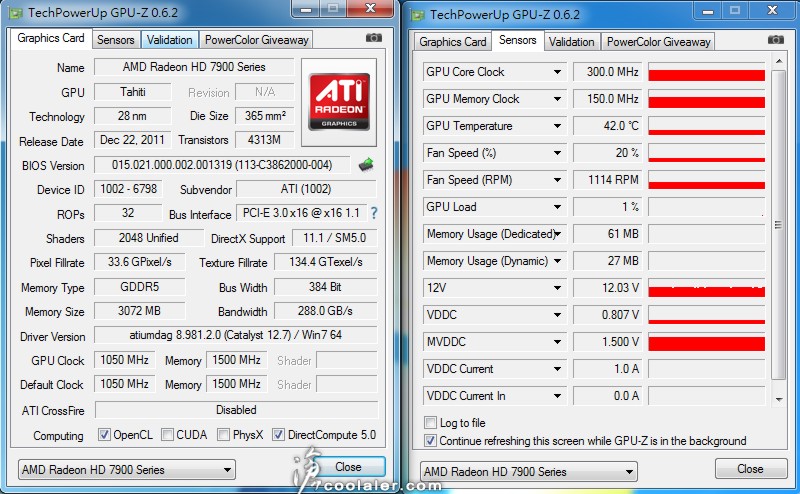
Task: Select the Graphics Card tab in left window
Action: tap(51, 38)
